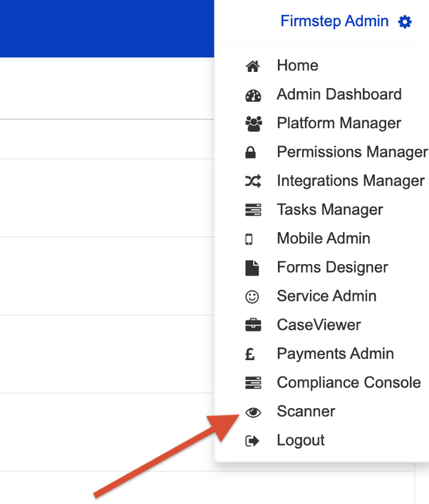Click the Scanner eye icon
This screenshot has width=429, height=504.
point(253,412)
